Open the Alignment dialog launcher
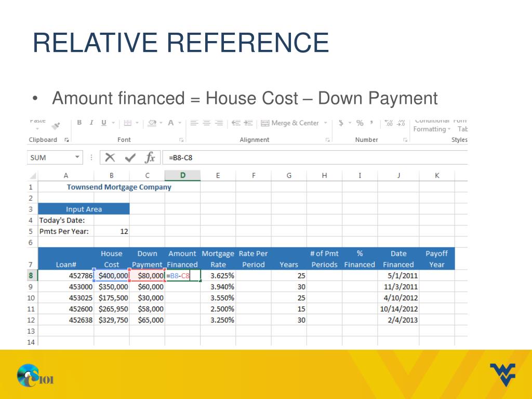 pos(327,140)
